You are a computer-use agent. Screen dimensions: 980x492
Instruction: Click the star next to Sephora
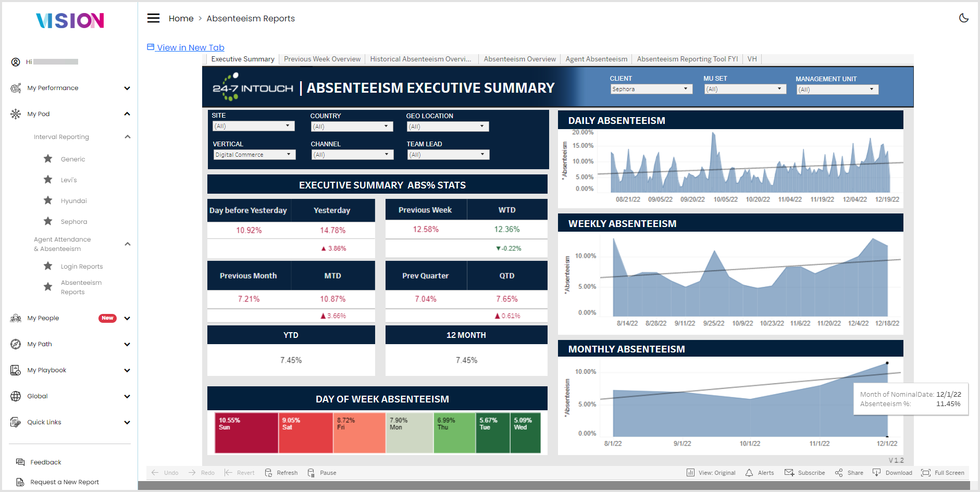(x=48, y=221)
